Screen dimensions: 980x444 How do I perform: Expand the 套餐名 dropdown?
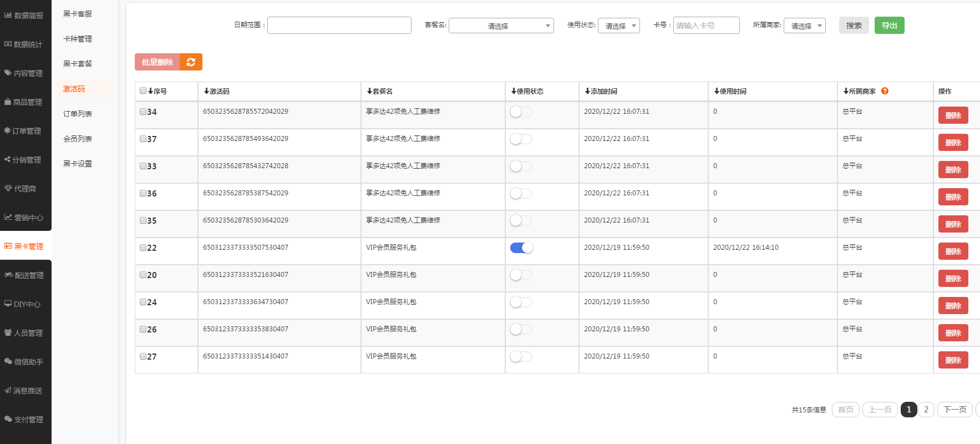coord(501,26)
